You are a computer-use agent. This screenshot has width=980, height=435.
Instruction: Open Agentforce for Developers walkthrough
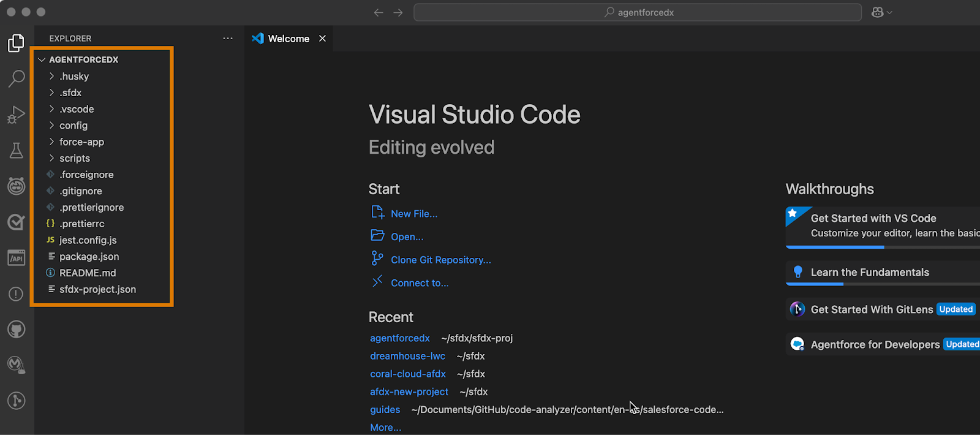883,344
